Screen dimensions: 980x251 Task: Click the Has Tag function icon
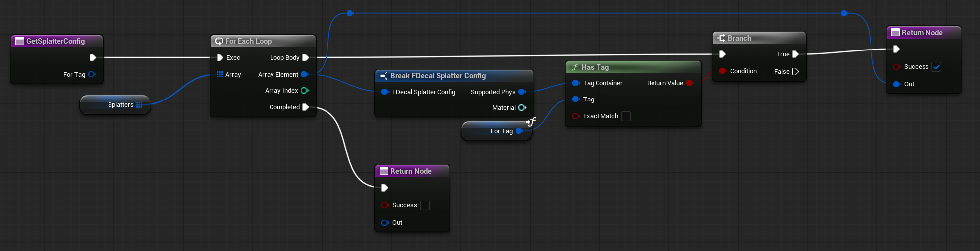click(x=575, y=67)
